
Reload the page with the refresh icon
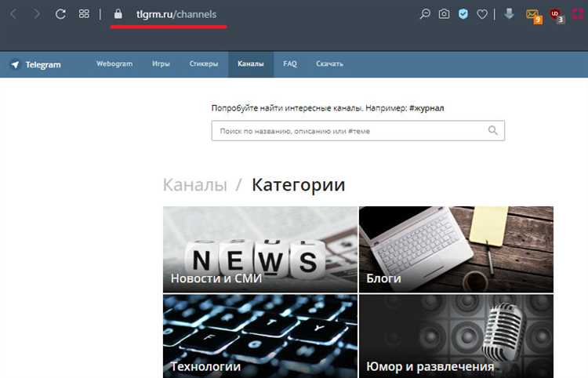60,14
